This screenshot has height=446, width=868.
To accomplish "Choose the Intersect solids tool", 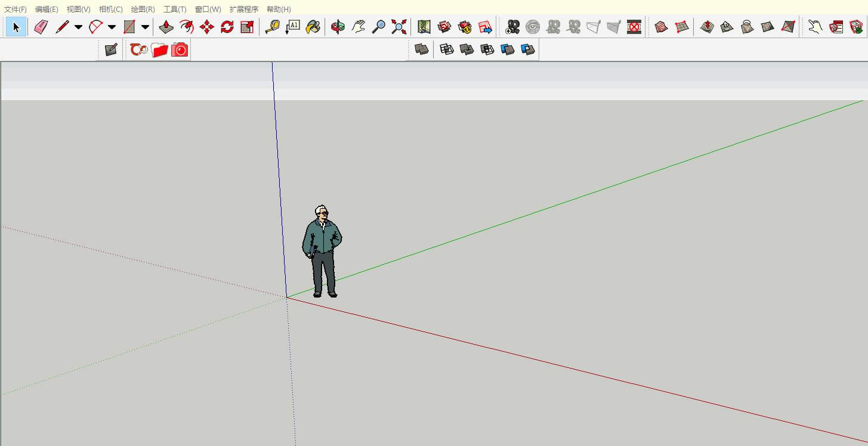I will click(447, 49).
